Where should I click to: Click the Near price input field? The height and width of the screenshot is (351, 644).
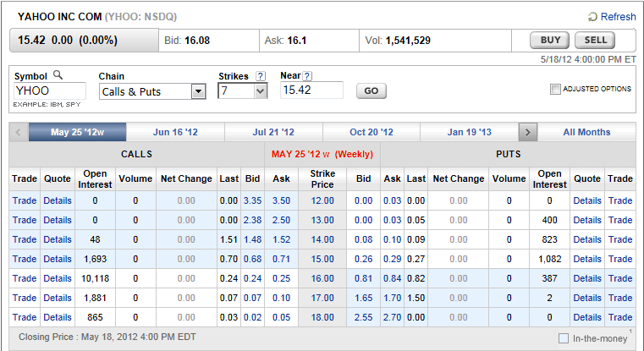tap(311, 90)
